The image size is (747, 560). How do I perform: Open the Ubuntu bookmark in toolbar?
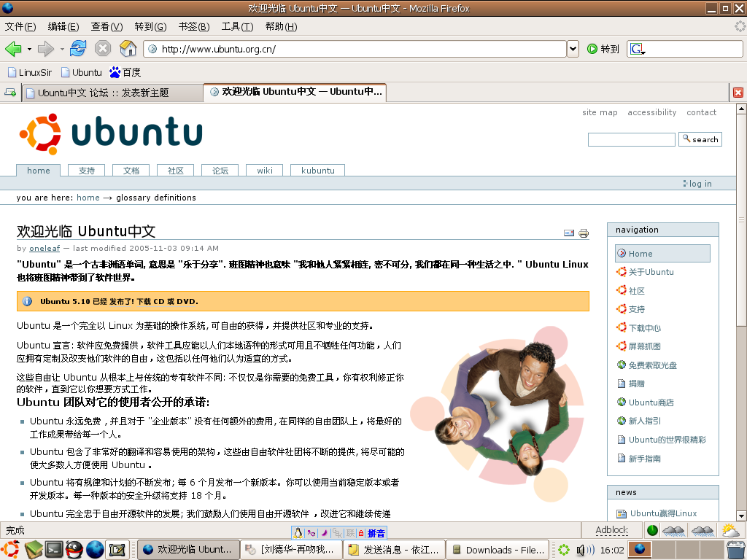pyautogui.click(x=81, y=72)
